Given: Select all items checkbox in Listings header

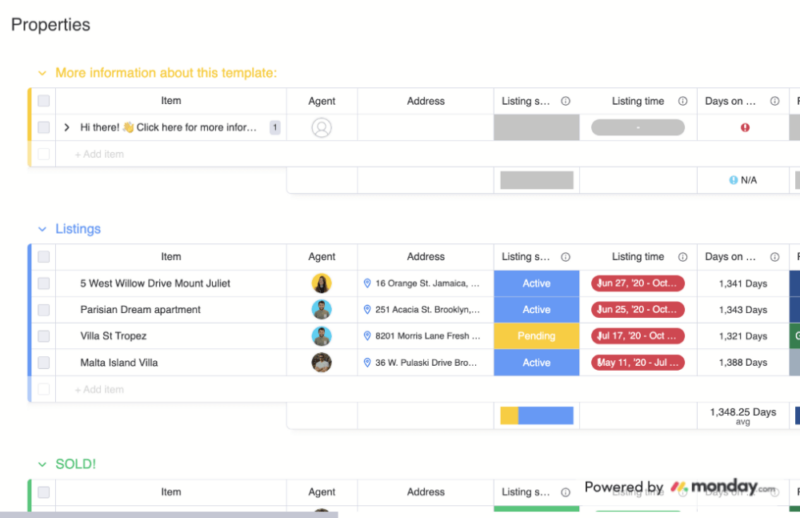Looking at the screenshot, I should (44, 257).
